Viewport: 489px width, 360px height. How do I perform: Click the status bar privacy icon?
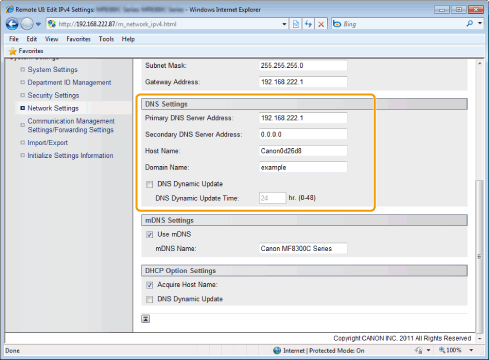click(419, 350)
